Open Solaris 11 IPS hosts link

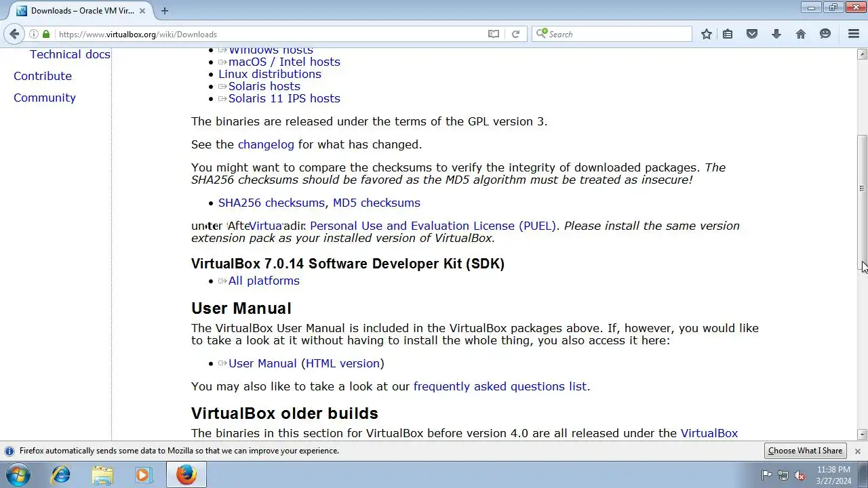tap(284, 98)
